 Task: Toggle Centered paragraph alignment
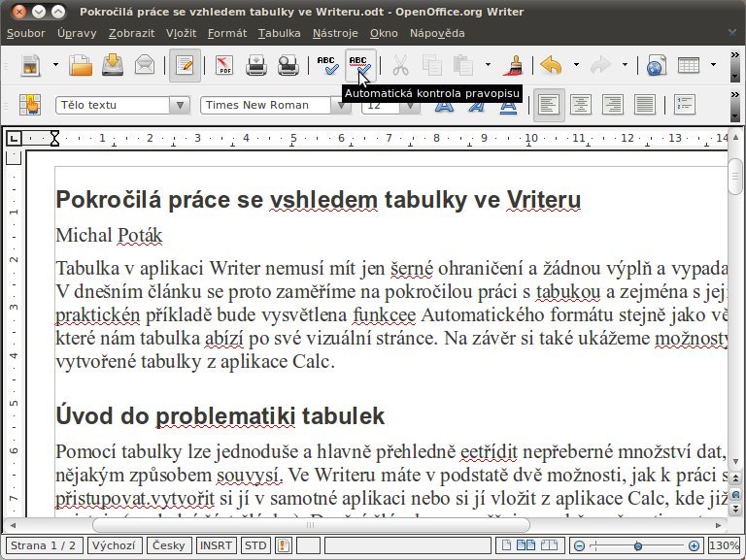(x=581, y=105)
